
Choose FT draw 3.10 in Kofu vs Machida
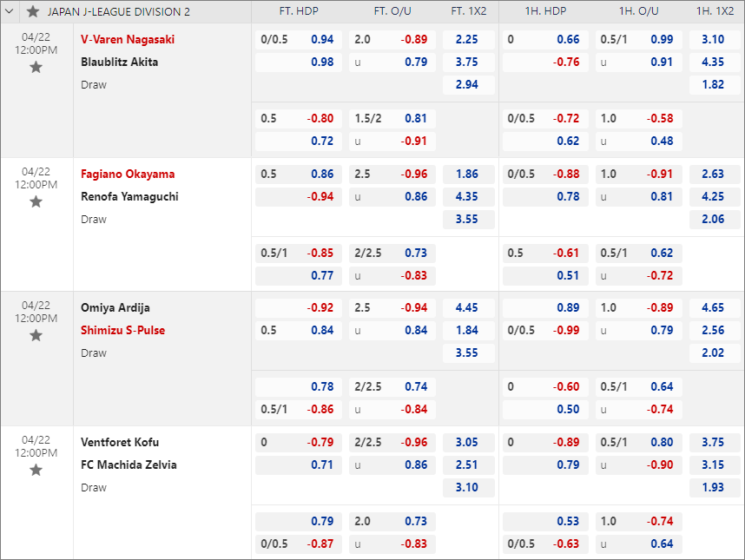click(469, 487)
